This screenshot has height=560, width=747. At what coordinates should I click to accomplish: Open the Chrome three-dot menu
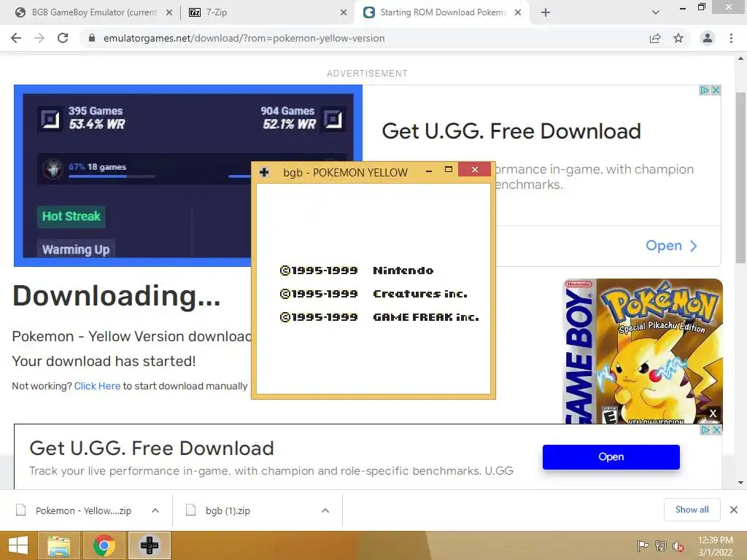(731, 38)
